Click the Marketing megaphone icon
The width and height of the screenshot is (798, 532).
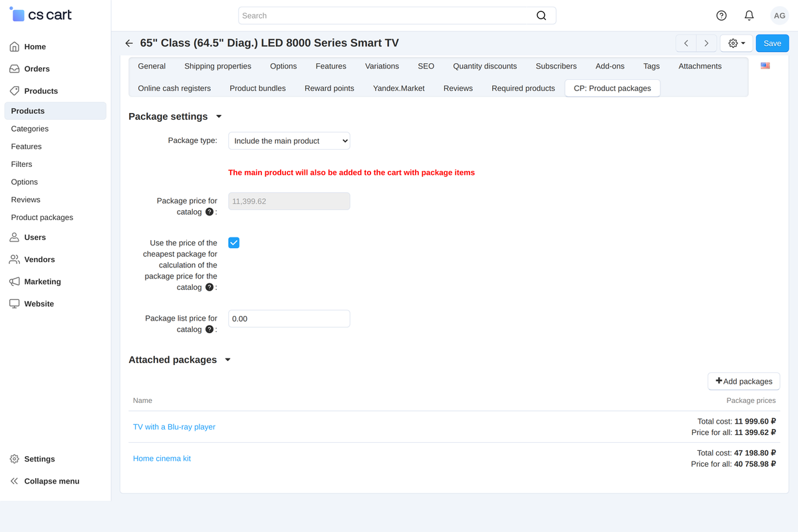pyautogui.click(x=14, y=282)
